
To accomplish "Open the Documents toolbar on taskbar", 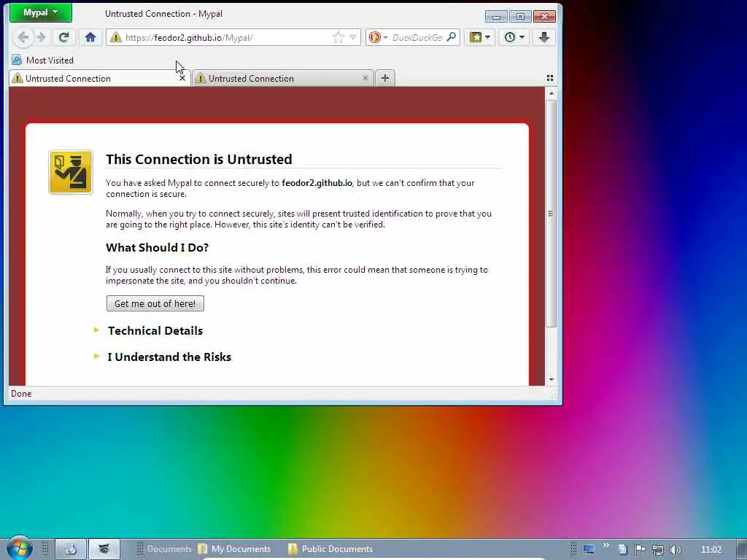I will pyautogui.click(x=169, y=549).
